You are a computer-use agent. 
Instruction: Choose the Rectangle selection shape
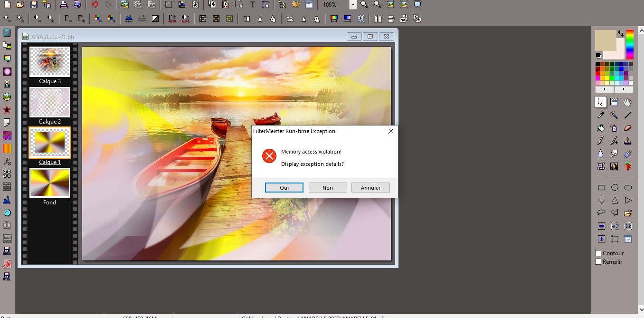601,188
